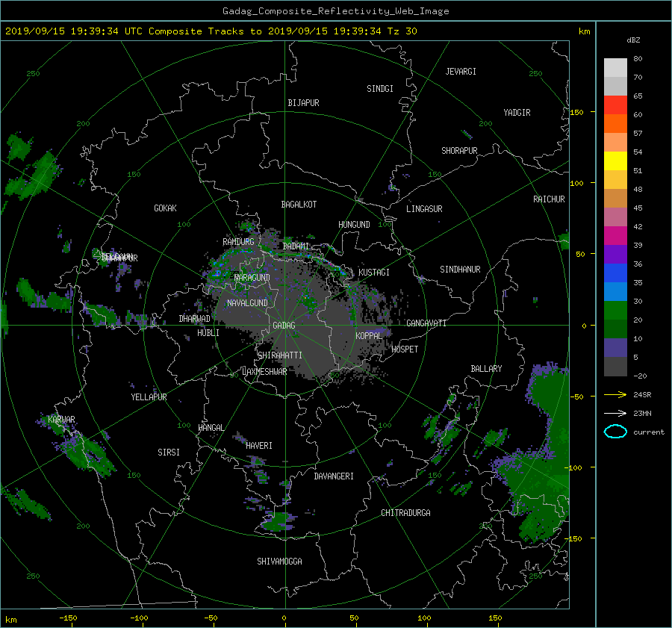Click the DHARWAD city label
Screen dimensions: 672x628
pyautogui.click(x=194, y=319)
